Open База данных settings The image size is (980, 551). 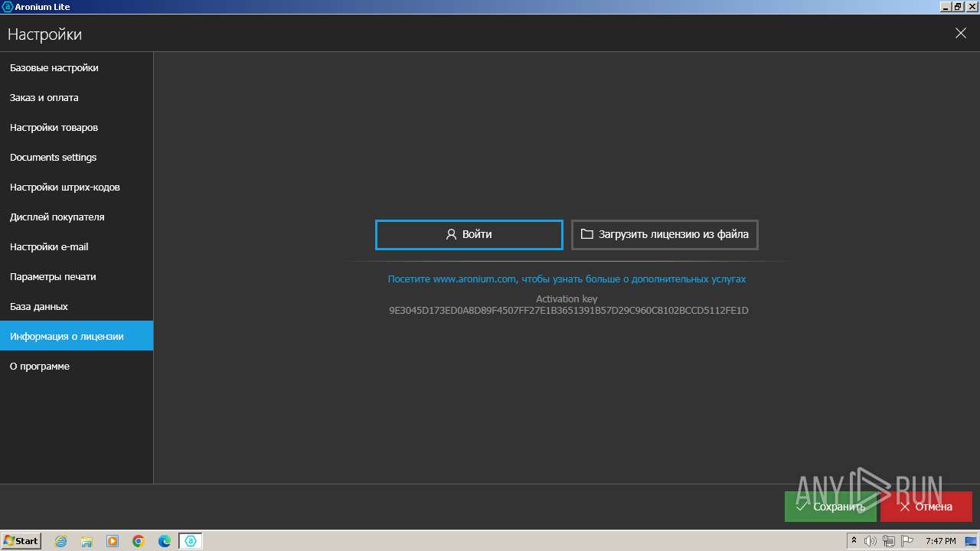pos(77,306)
